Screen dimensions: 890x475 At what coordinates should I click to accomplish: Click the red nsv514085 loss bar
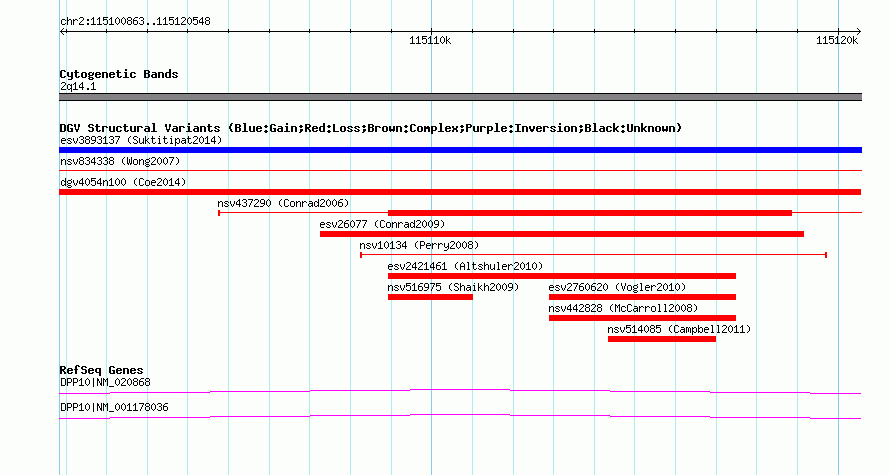pyautogui.click(x=662, y=339)
